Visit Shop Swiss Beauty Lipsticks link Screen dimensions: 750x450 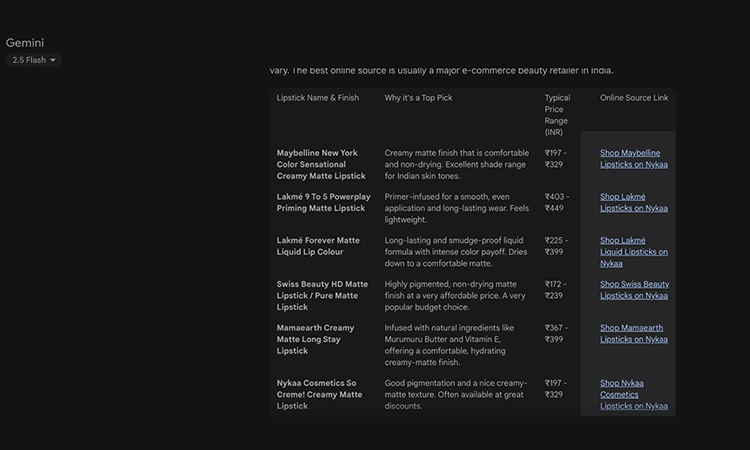click(x=634, y=290)
